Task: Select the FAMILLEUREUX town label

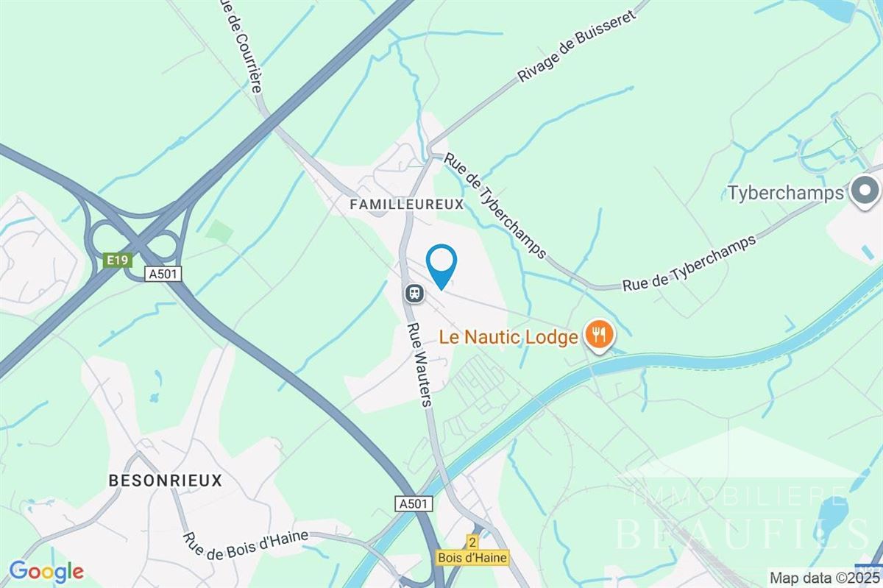Action: point(407,204)
